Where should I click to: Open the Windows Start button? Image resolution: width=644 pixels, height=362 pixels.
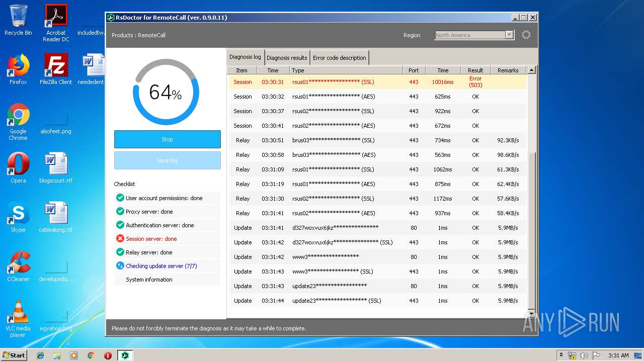pos(14,355)
